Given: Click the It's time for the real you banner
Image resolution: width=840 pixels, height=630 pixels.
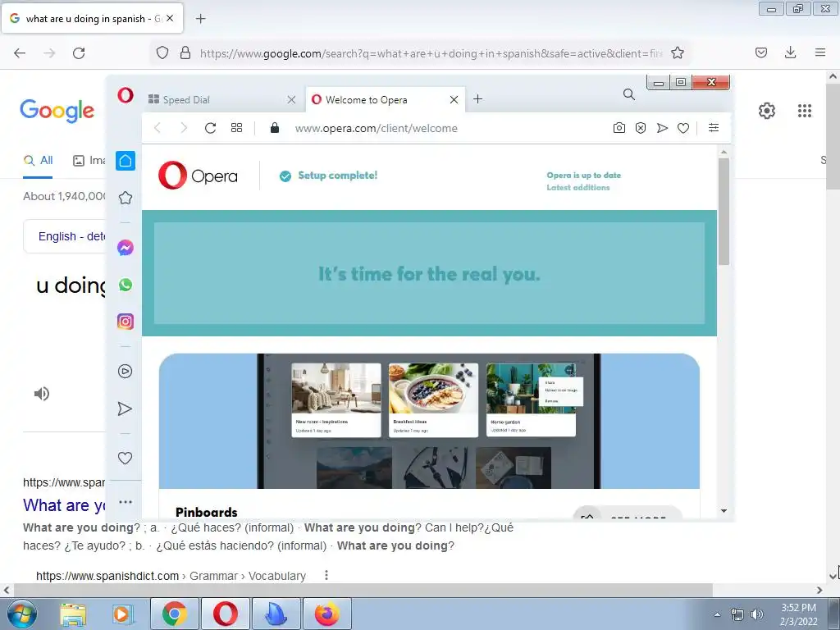Looking at the screenshot, I should tap(429, 274).
